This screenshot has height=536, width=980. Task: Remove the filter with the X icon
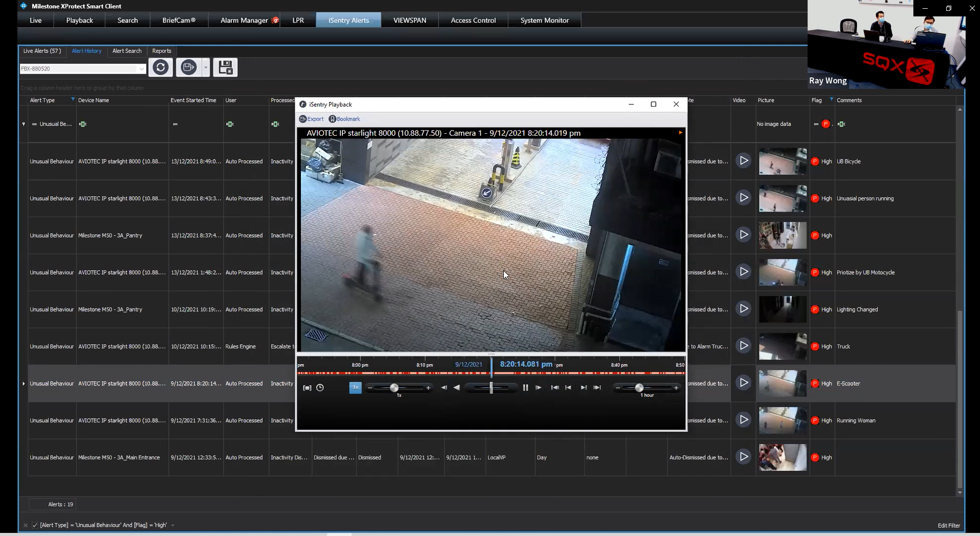pos(25,525)
